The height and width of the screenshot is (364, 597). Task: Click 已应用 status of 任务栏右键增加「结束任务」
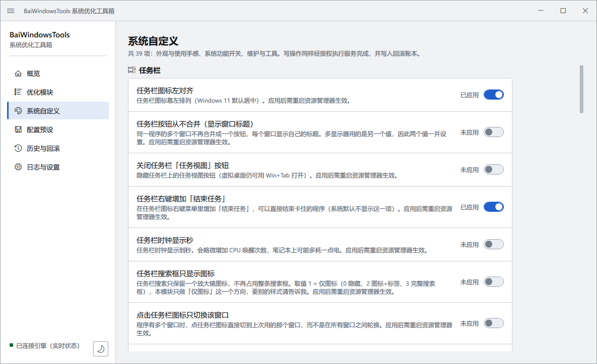click(x=470, y=207)
